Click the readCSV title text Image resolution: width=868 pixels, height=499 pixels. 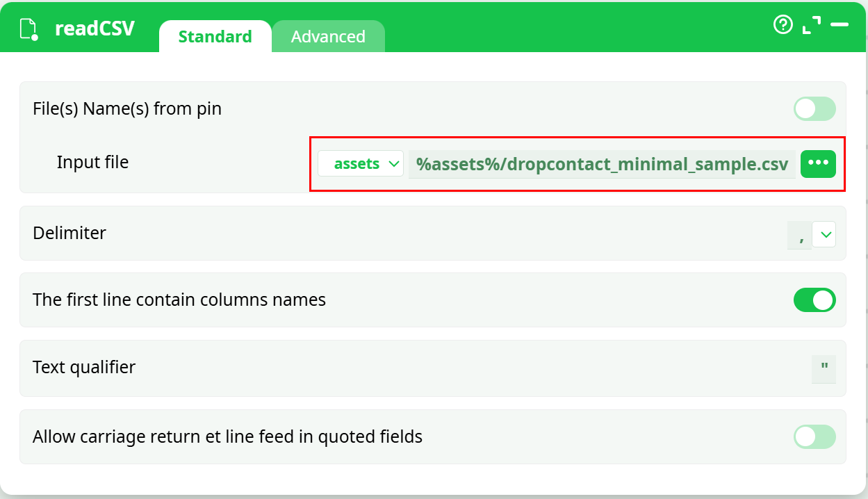(x=95, y=29)
